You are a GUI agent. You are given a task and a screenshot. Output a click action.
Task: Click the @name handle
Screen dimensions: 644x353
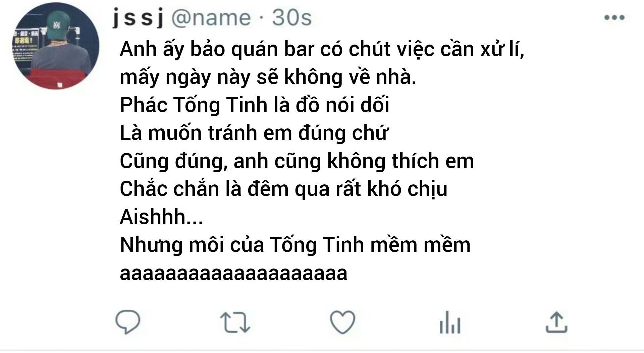point(211,18)
